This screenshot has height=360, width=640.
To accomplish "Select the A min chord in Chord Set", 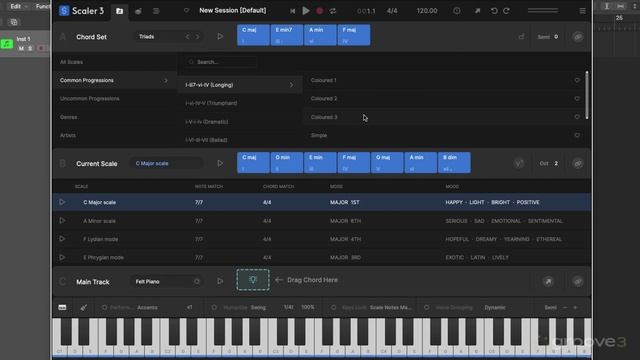I will coord(320,35).
